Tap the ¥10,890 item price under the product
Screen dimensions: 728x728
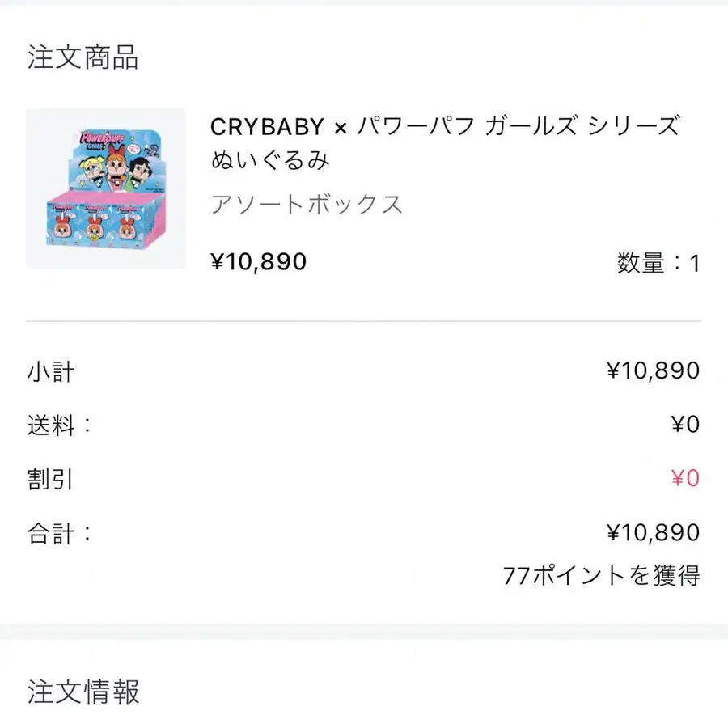pyautogui.click(x=259, y=261)
